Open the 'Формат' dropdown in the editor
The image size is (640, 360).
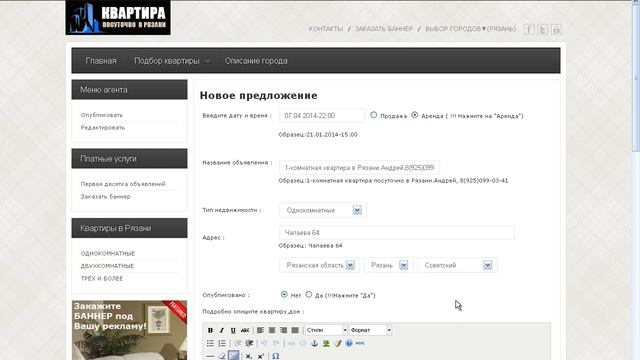[371, 330]
